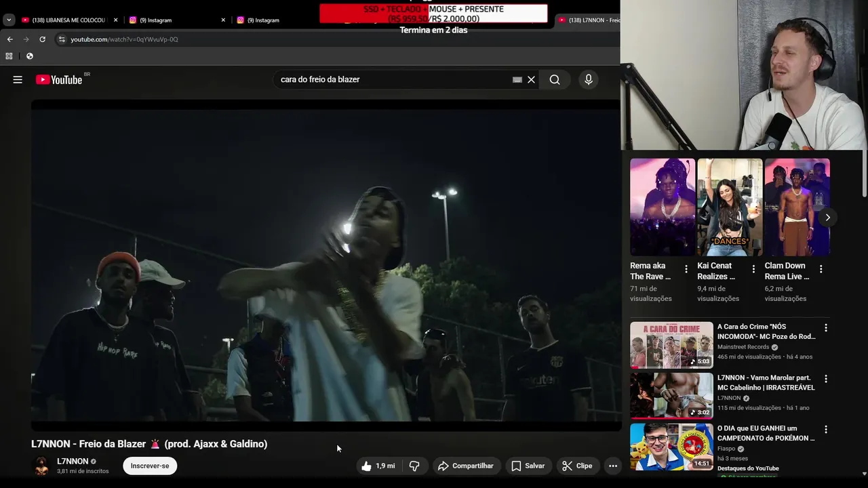
Task: Open more actions three-dot menu under video
Action: [x=612, y=466]
